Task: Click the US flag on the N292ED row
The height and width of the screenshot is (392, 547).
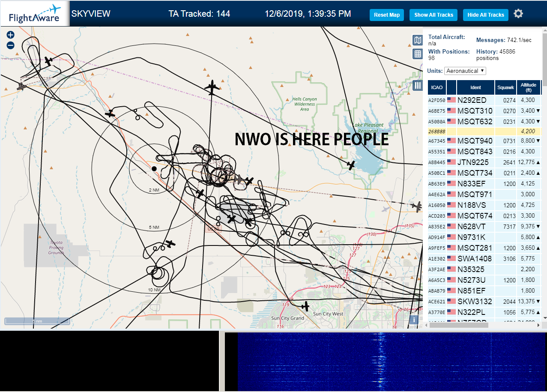Action: click(x=451, y=100)
